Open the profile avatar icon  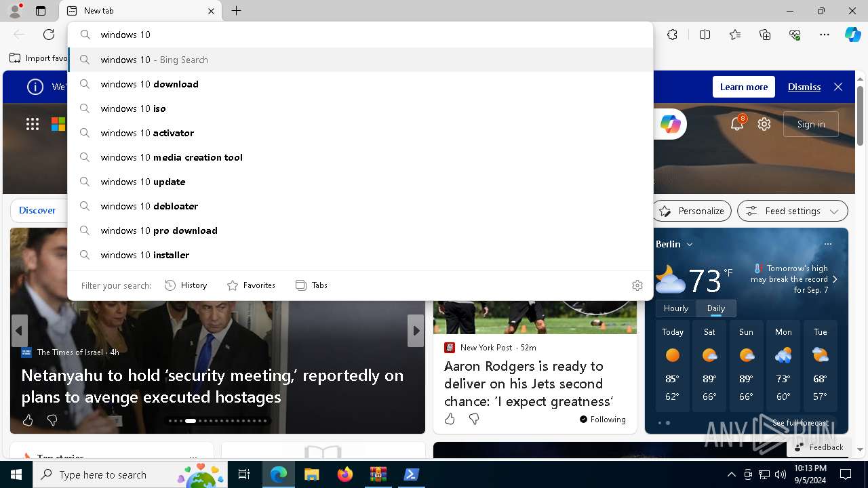pyautogui.click(x=14, y=11)
